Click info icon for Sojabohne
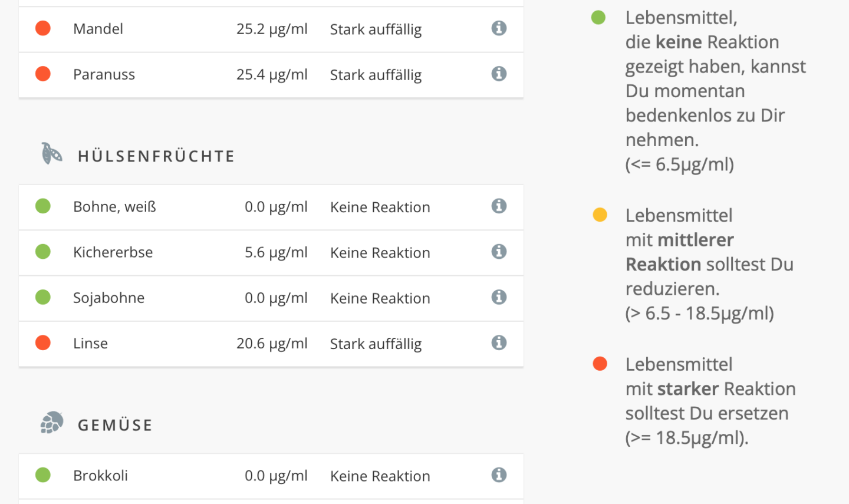Screen dimensions: 849x504 click(499, 297)
